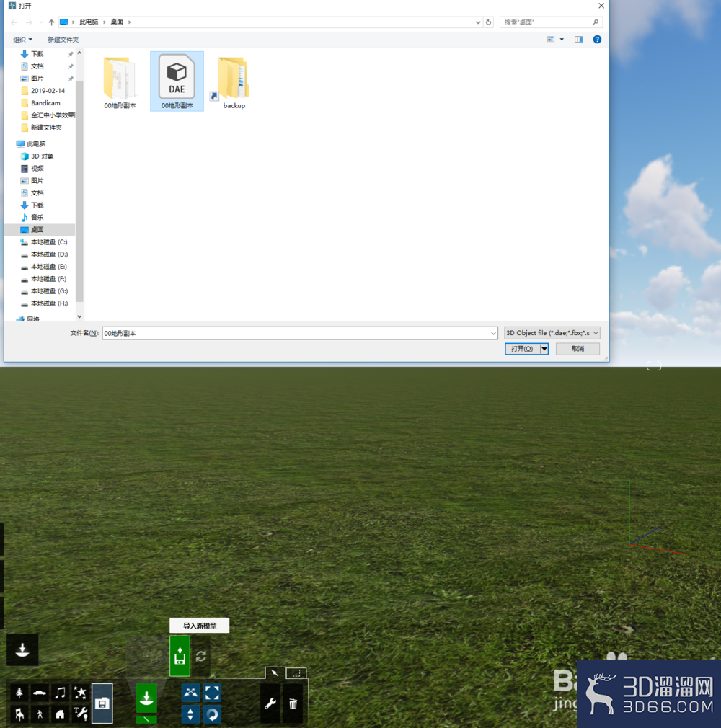The image size is (721, 728).
Task: Select 本地磁盘 (H:) in navigation pane
Action: 44,303
